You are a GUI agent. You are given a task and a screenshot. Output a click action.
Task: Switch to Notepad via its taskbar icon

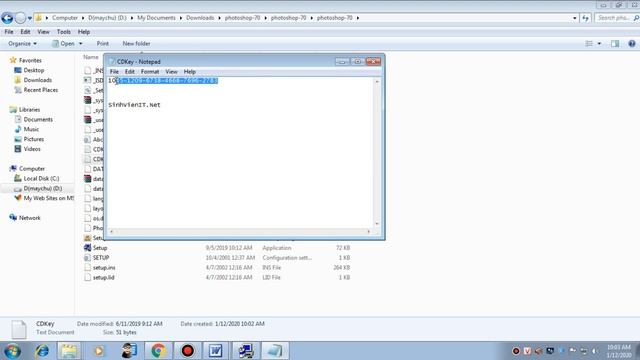[x=275, y=351]
